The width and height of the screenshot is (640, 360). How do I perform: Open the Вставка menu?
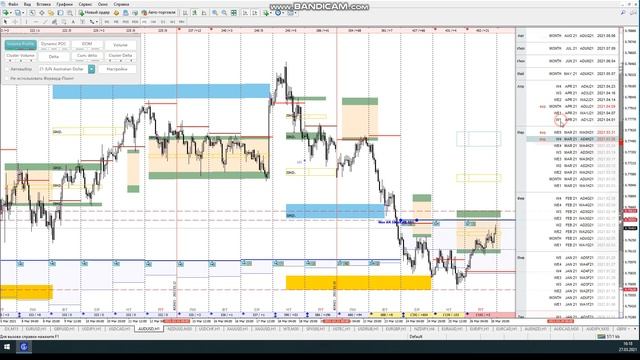tap(43, 4)
